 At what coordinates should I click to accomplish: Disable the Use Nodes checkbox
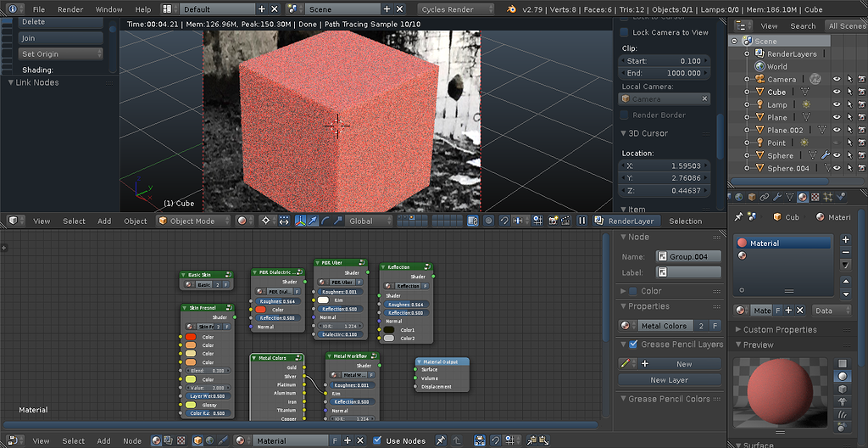click(x=377, y=440)
